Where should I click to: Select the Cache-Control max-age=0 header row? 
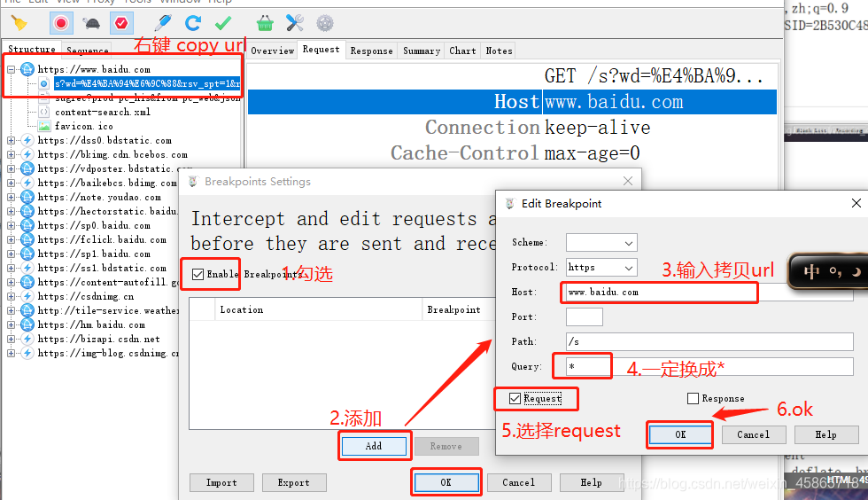512,153
